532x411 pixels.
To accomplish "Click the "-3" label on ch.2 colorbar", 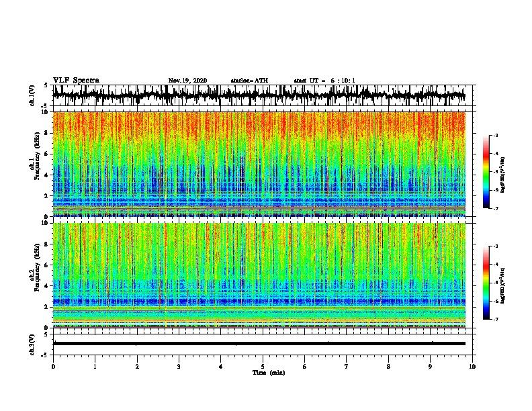I will click(x=495, y=246).
